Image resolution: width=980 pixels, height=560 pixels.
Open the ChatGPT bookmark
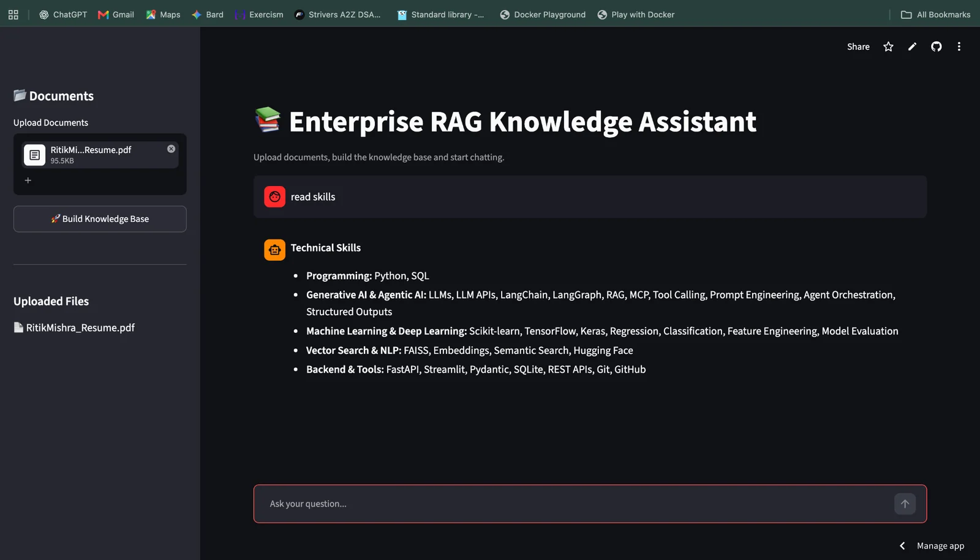pos(63,15)
